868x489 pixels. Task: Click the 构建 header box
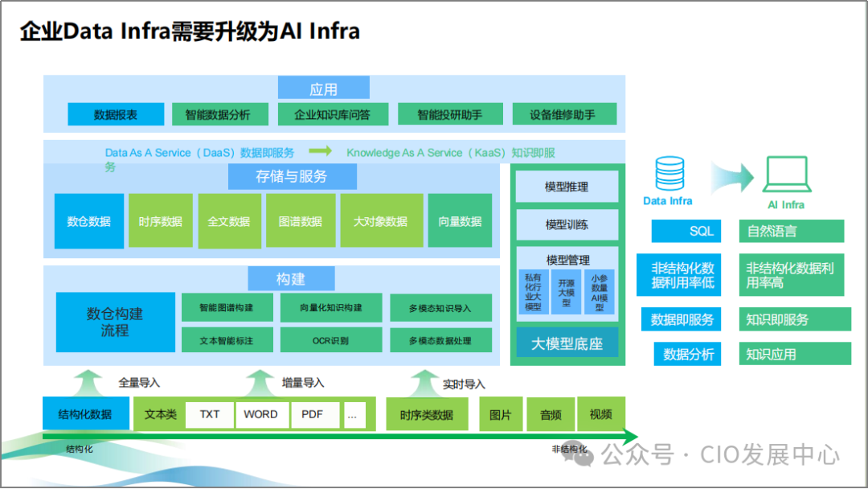pyautogui.click(x=291, y=278)
